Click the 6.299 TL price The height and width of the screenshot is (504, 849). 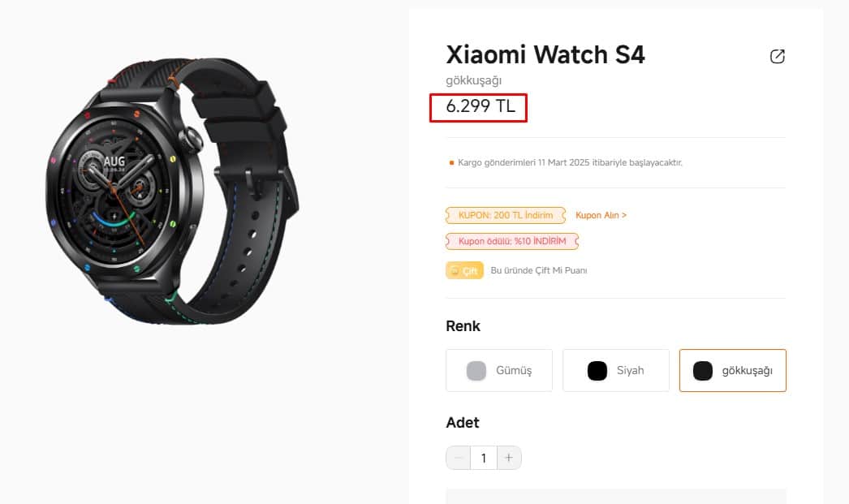[481, 106]
